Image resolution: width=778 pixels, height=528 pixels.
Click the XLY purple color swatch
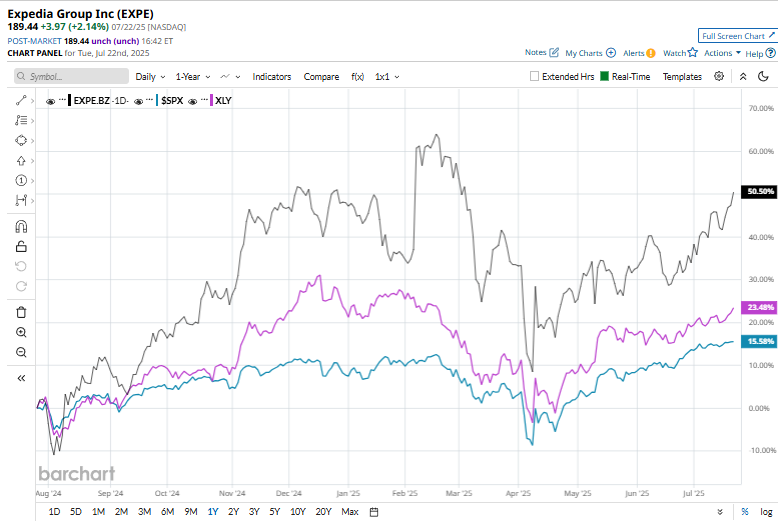tap(211, 101)
